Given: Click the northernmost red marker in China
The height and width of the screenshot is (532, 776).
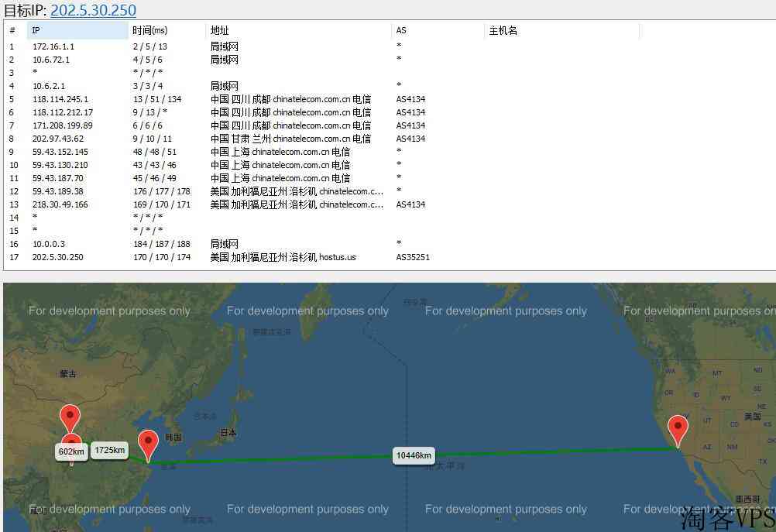Looking at the screenshot, I should click(x=70, y=417).
